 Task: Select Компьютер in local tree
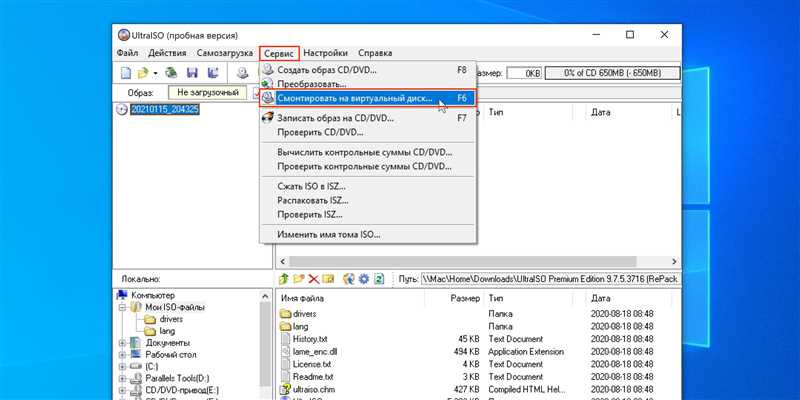pos(153,295)
